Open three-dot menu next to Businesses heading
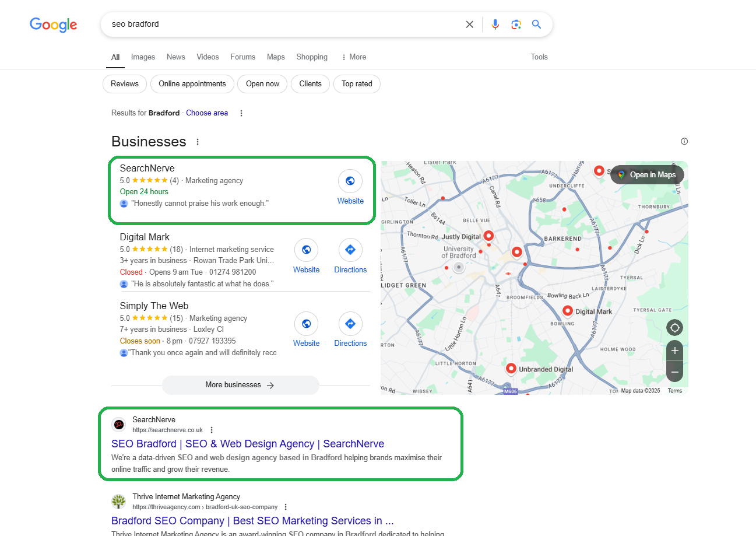Screen dimensions: 756x536 (x=198, y=142)
